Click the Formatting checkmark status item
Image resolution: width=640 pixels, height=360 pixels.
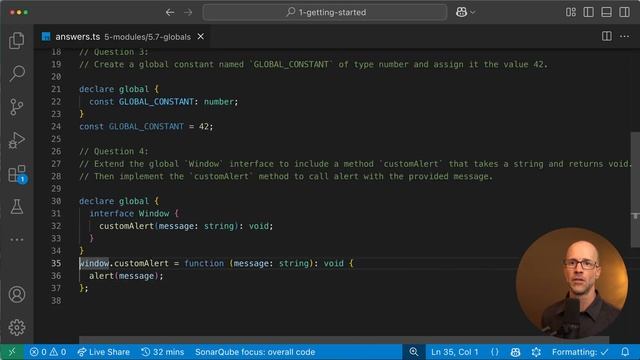coord(580,352)
